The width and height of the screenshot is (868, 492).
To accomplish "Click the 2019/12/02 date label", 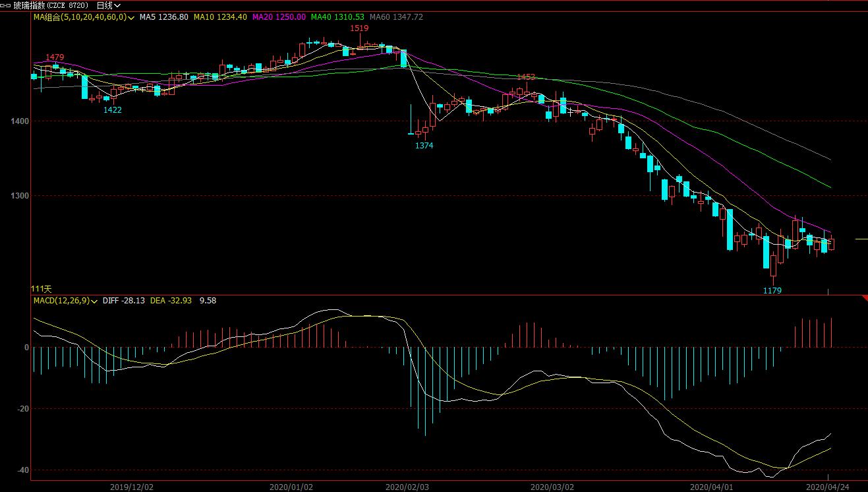I will point(131,487).
